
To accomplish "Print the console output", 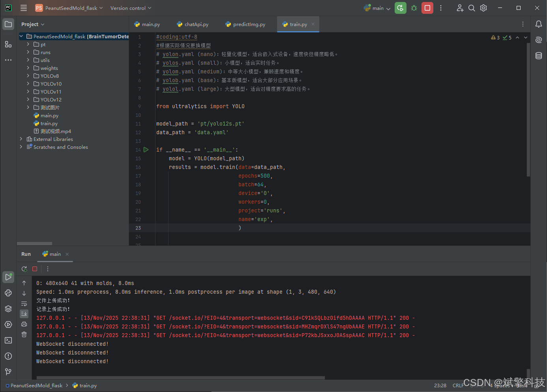I will tap(24, 324).
